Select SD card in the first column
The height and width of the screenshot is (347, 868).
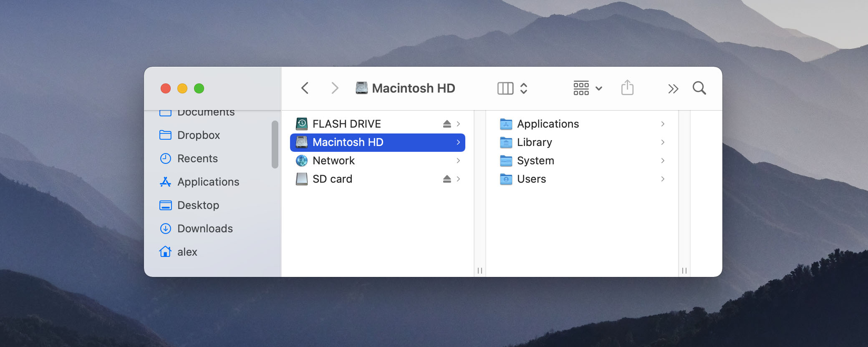point(378,179)
